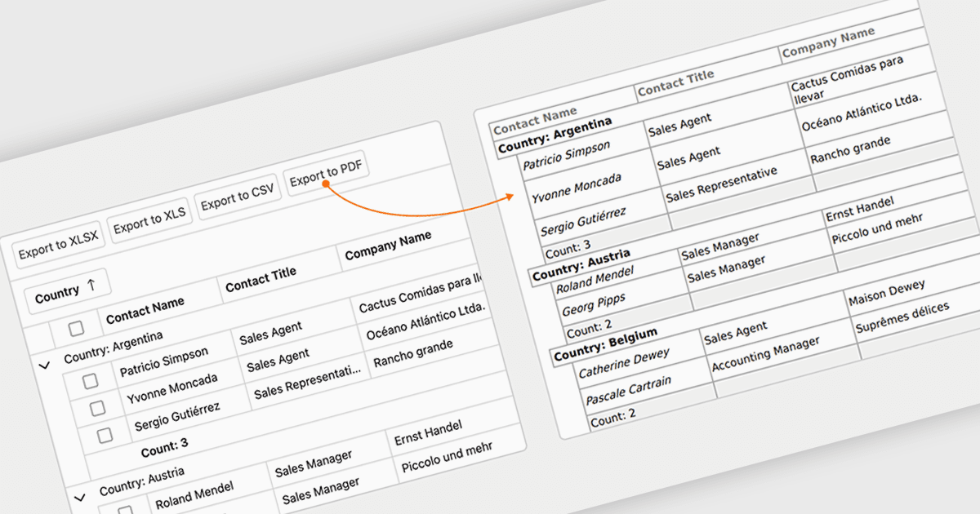Collapse the Country: Argentina group
Image resolution: width=980 pixels, height=514 pixels.
pos(44,366)
